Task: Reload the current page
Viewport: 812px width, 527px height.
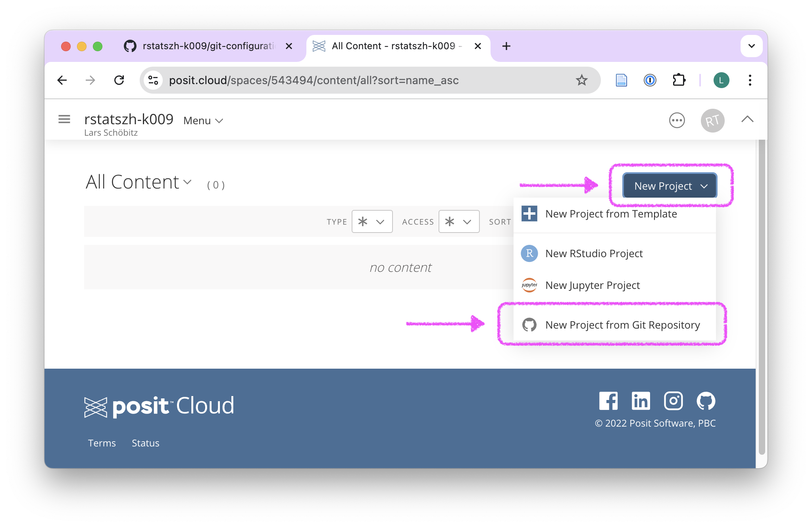Action: tap(119, 80)
